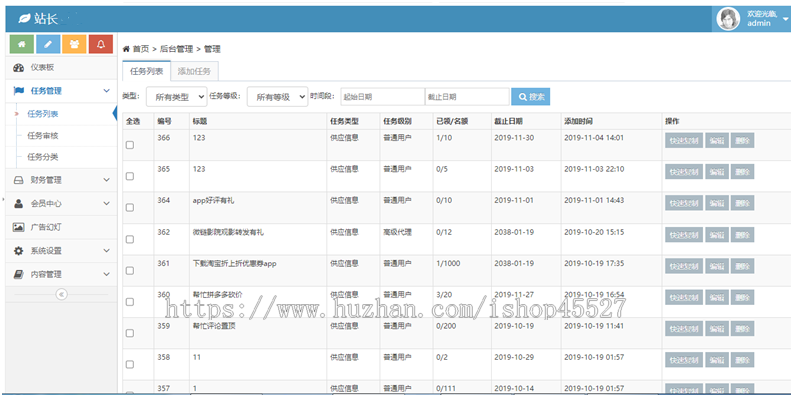This screenshot has height=397, width=793.
Task: Click the title 帮忙评论置顶
Action: (214, 326)
